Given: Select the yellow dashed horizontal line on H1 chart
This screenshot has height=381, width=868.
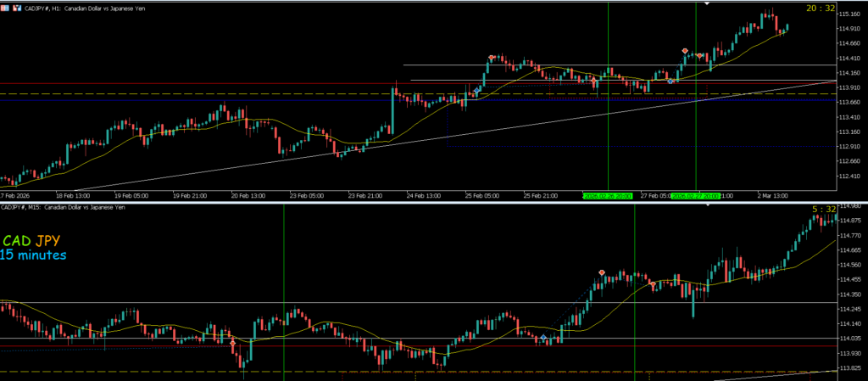Looking at the screenshot, I should tap(254, 93).
